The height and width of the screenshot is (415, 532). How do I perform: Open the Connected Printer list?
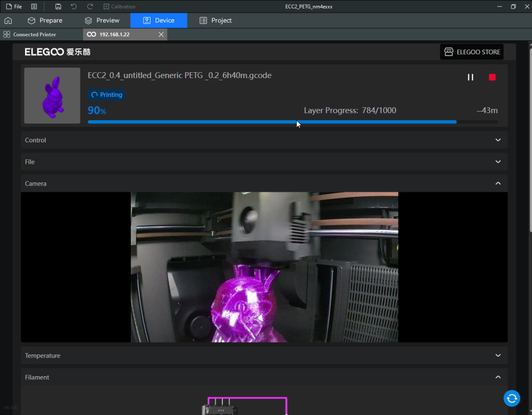tap(30, 34)
